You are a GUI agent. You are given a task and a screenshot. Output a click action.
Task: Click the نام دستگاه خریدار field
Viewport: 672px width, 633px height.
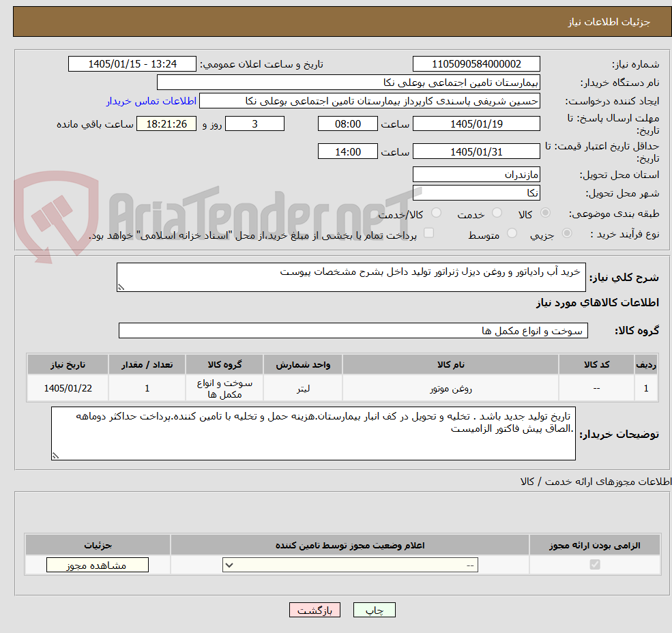[x=348, y=83]
